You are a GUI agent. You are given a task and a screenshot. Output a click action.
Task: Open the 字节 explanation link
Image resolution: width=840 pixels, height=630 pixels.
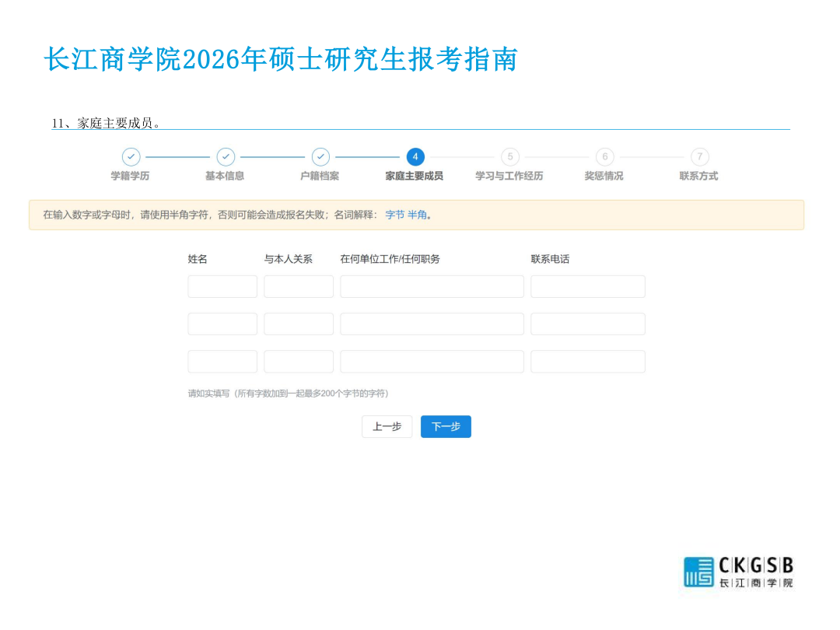(x=395, y=215)
